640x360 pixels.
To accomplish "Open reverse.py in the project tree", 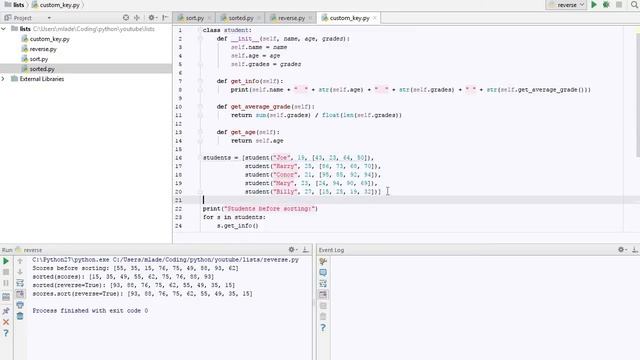I will [x=43, y=49].
